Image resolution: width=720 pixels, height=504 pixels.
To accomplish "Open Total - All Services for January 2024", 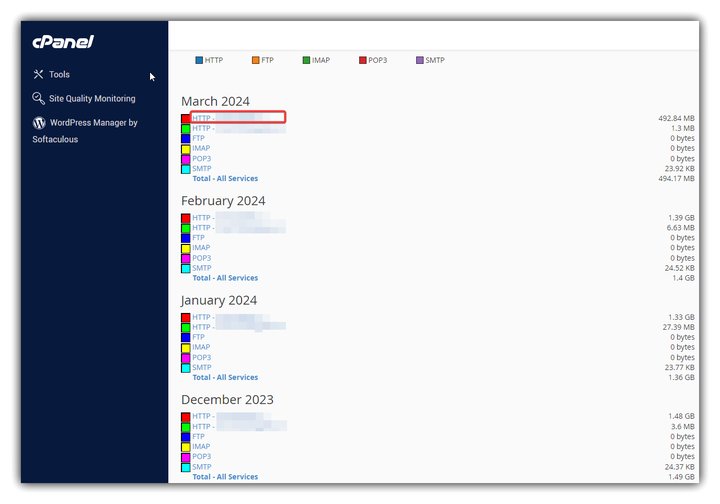I will point(225,377).
